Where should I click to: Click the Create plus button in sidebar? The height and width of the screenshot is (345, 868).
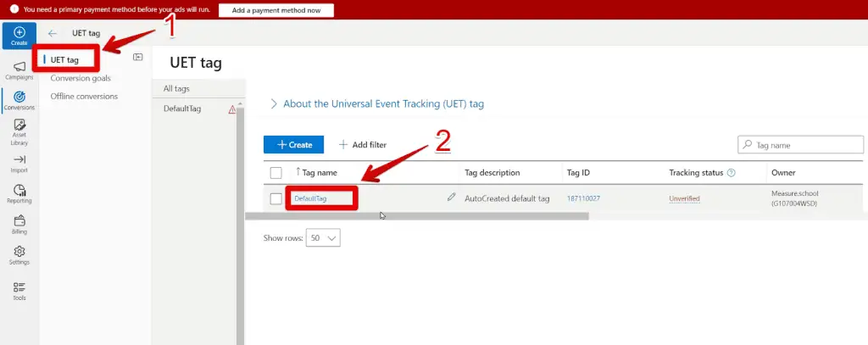tap(19, 36)
